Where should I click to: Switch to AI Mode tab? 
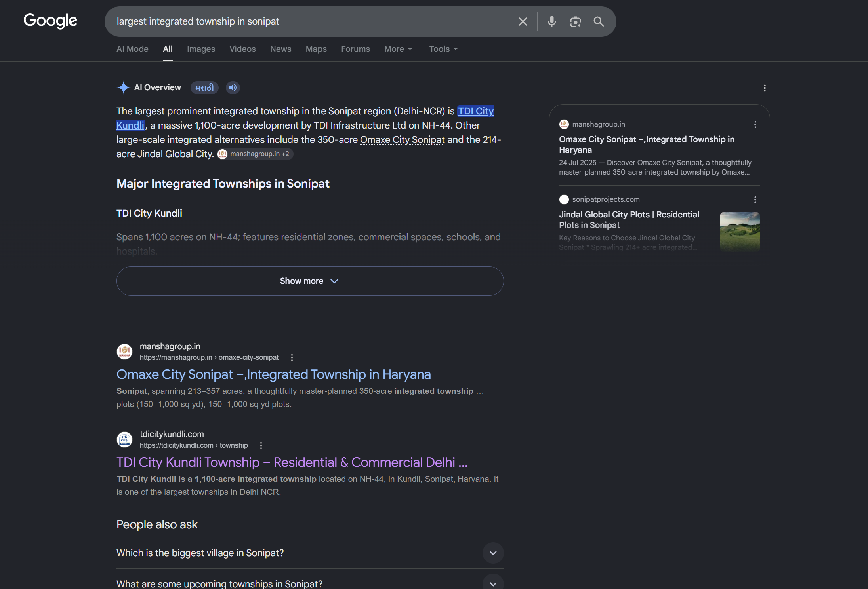[132, 49]
